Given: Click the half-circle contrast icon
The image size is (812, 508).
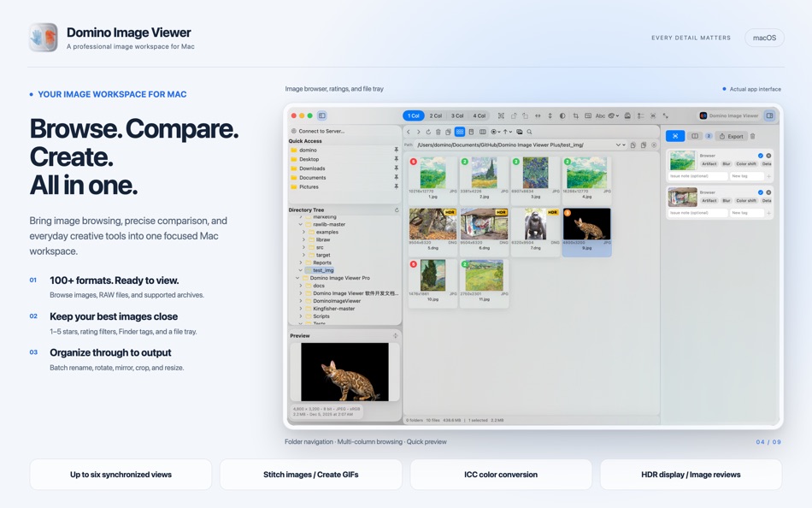Looking at the screenshot, I should click(562, 115).
